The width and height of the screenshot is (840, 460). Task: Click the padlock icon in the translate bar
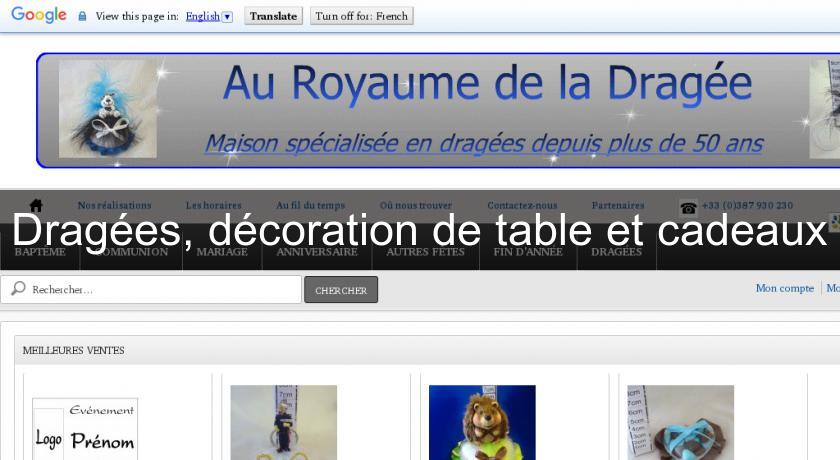click(x=82, y=16)
